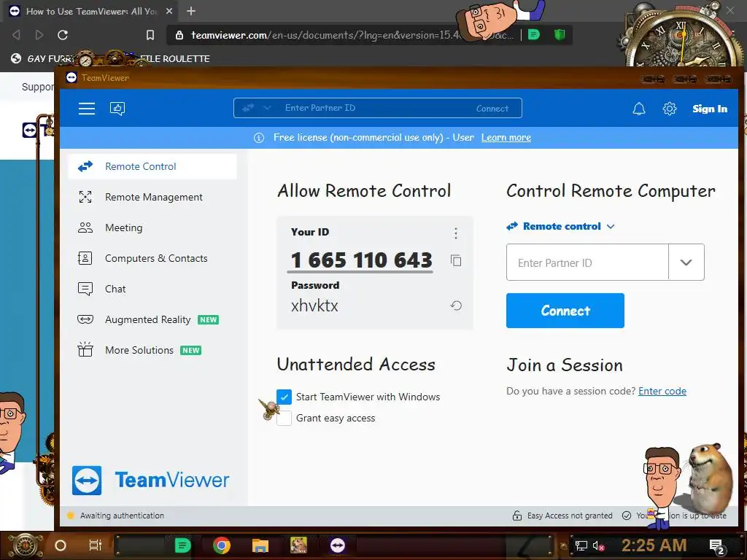Open Computers & Contacts
Screen dimensions: 747x560
point(152,258)
